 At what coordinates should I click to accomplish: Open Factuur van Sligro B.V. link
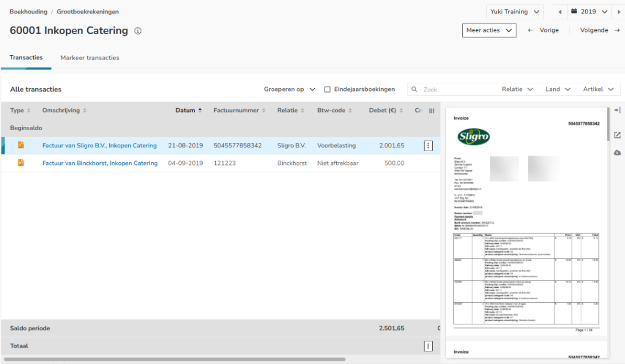(99, 146)
